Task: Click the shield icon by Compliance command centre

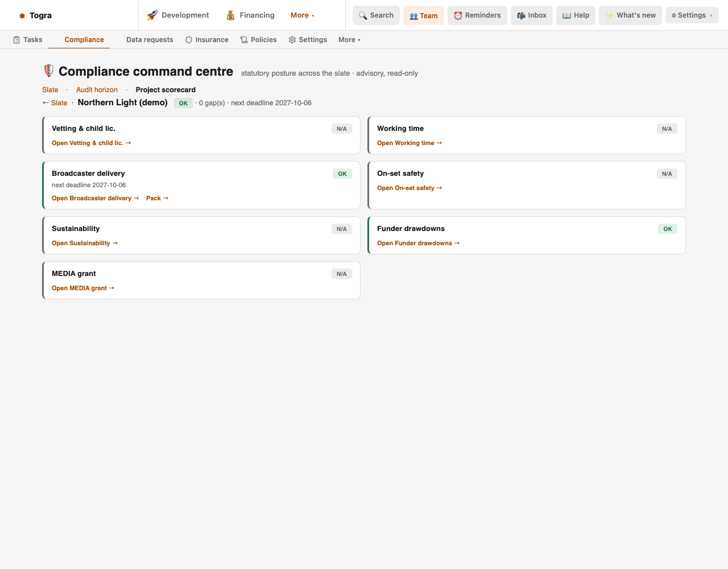Action: click(x=49, y=71)
